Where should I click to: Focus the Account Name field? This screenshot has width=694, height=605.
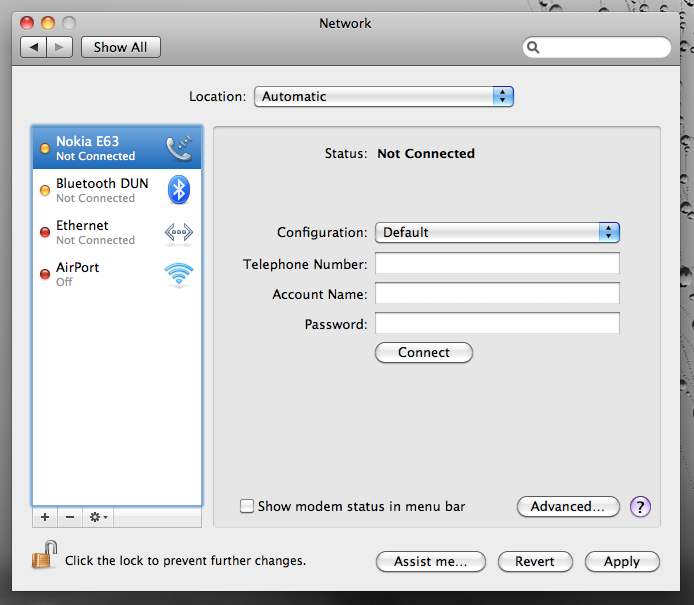pos(497,293)
